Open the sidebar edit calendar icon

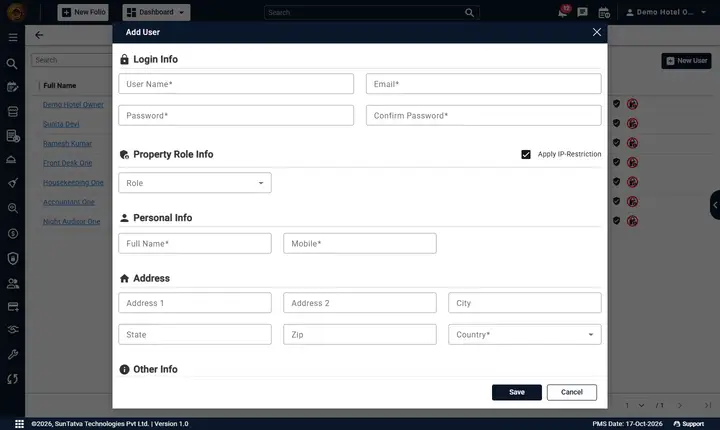[x=13, y=87]
